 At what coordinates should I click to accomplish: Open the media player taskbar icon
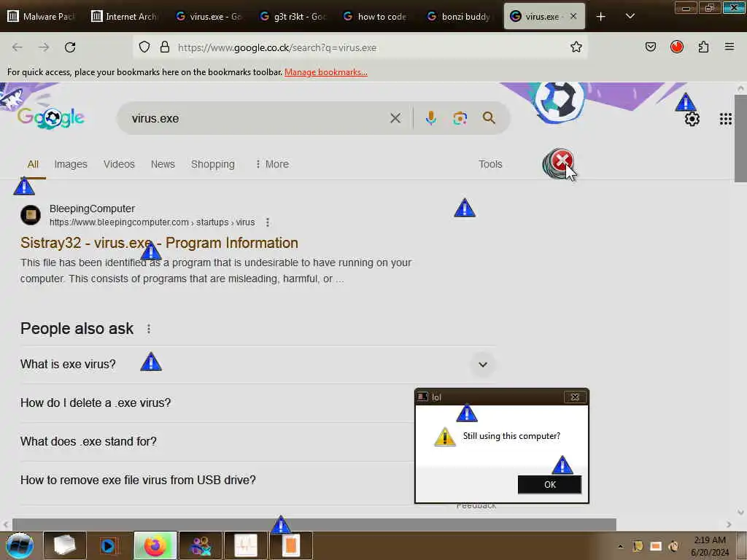click(x=109, y=545)
